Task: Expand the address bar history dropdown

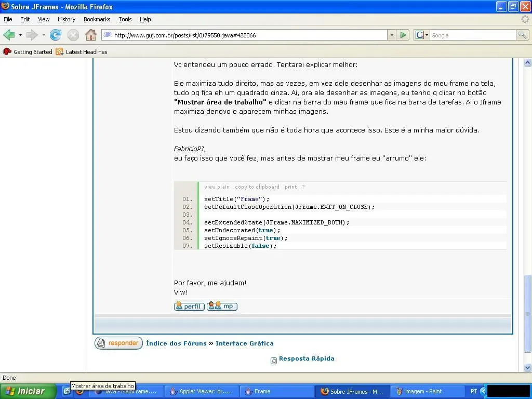Action: tap(392, 35)
